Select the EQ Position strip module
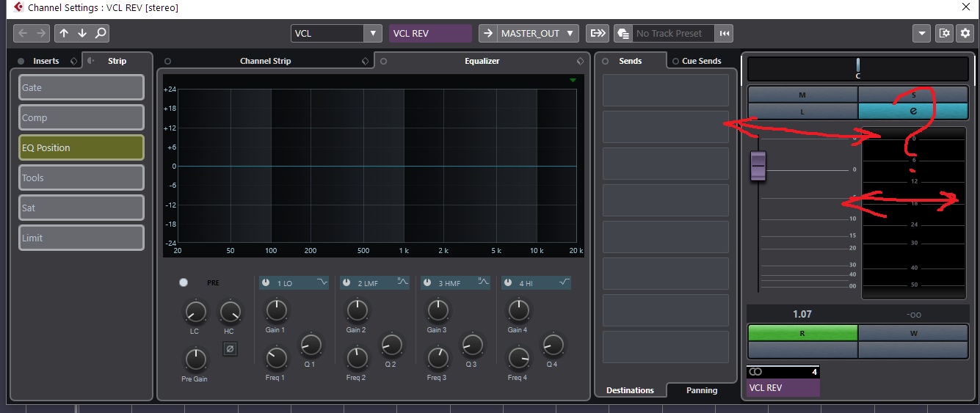 click(x=81, y=147)
